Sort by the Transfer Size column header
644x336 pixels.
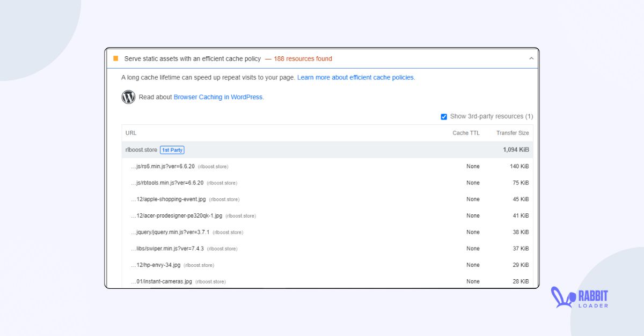click(513, 133)
